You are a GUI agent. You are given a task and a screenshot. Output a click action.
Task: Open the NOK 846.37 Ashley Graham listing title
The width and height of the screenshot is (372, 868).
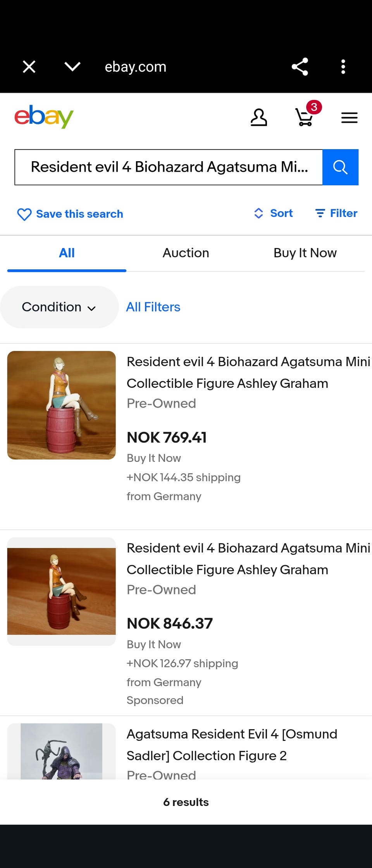248,559
